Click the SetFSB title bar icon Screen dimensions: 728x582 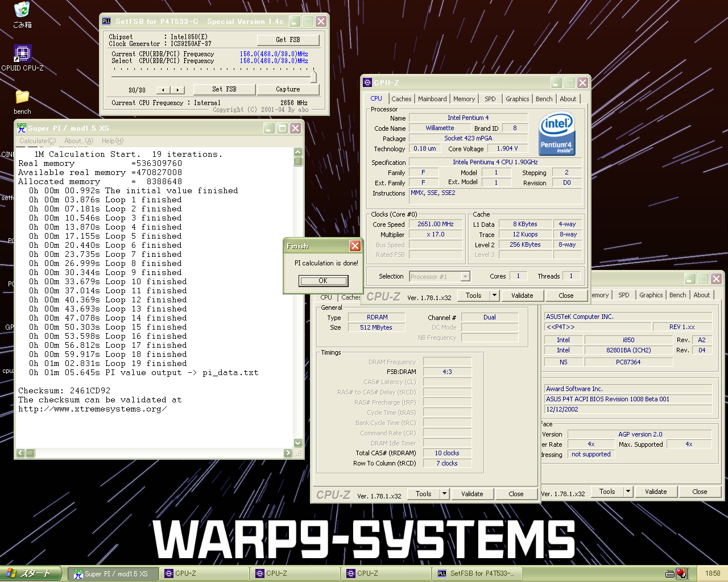coord(106,22)
